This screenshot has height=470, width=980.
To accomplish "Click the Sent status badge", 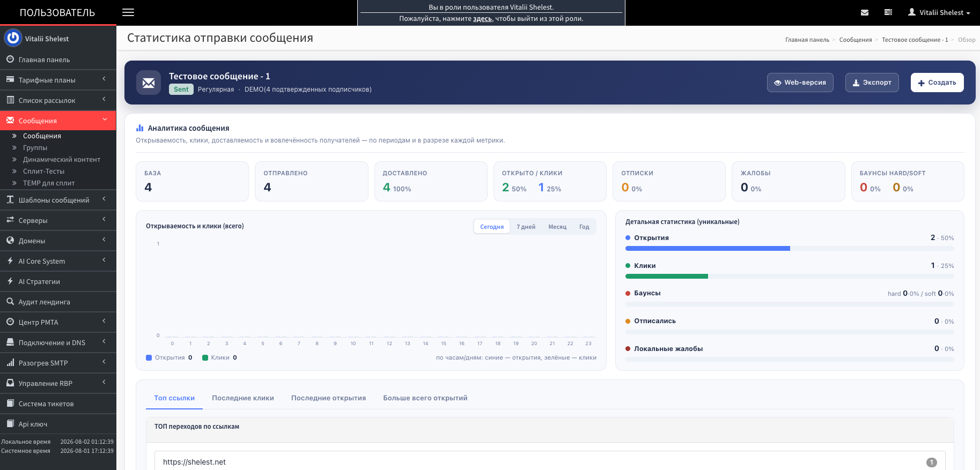I will click(181, 89).
